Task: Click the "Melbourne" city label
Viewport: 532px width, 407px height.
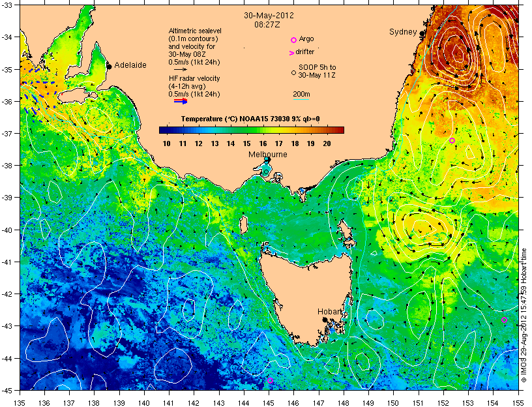Action: point(268,155)
